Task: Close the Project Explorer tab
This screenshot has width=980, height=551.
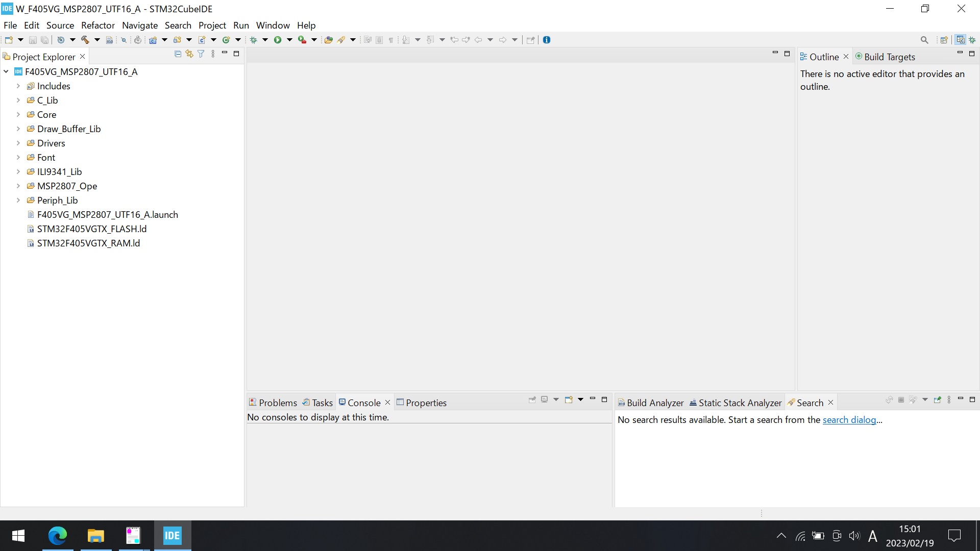Action: point(82,57)
